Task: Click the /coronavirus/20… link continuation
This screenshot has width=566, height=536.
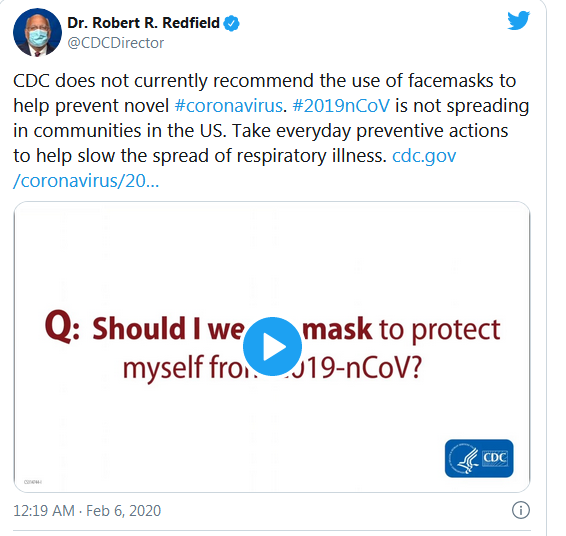Action: (86, 180)
